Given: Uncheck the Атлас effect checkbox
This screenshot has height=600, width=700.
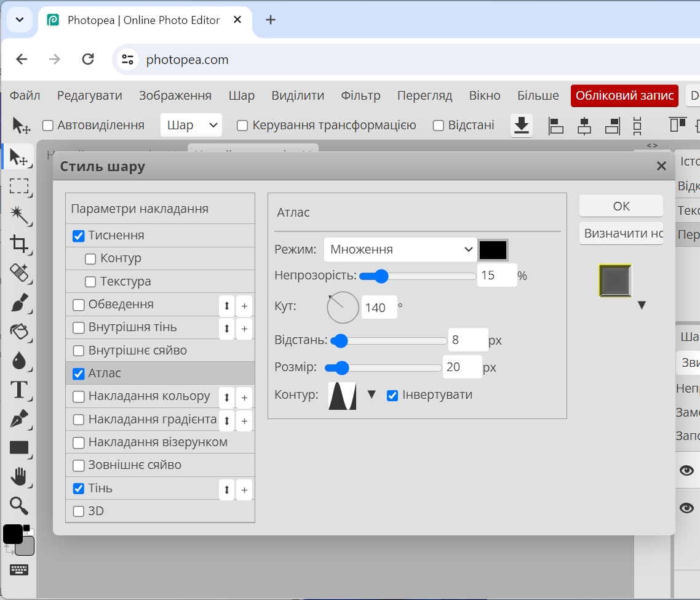Looking at the screenshot, I should click(x=79, y=374).
